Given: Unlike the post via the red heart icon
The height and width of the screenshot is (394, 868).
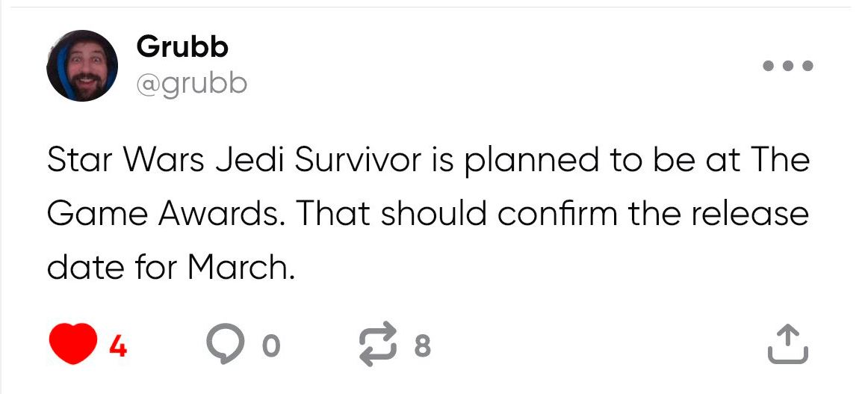Looking at the screenshot, I should click(x=73, y=344).
